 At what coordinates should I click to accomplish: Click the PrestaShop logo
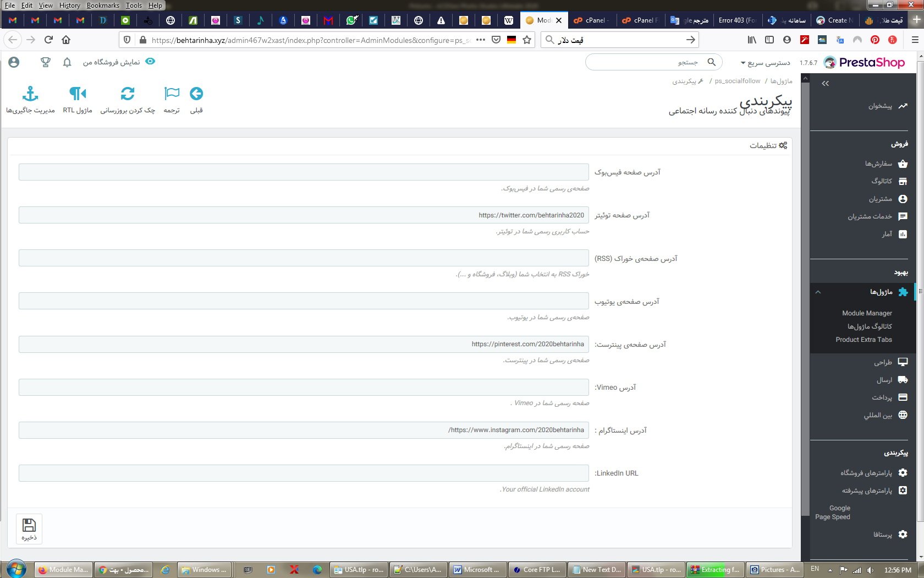coord(864,62)
